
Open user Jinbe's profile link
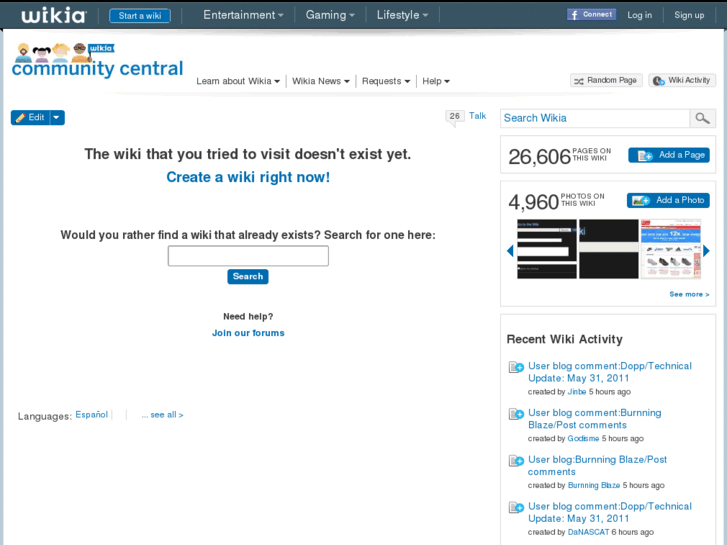[x=577, y=392]
